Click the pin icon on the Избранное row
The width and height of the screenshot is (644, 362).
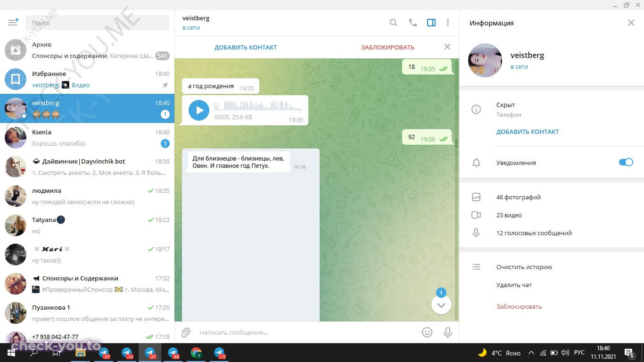165,85
